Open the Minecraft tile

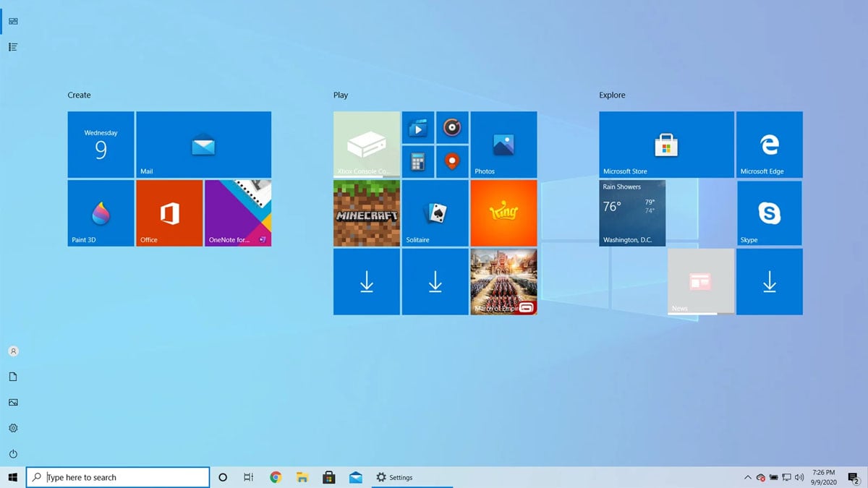coord(366,213)
